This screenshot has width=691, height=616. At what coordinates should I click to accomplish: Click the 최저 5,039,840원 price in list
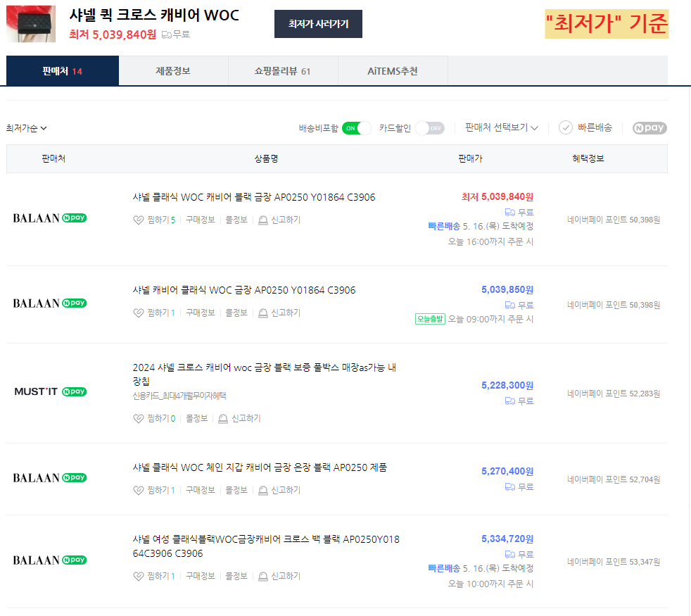497,196
